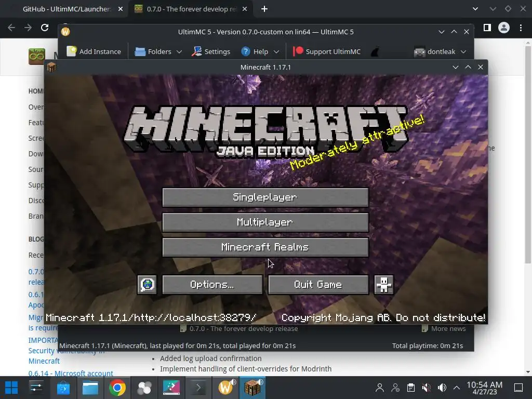Click Support UltimMC Patreon button
The image size is (532, 399).
(x=327, y=51)
